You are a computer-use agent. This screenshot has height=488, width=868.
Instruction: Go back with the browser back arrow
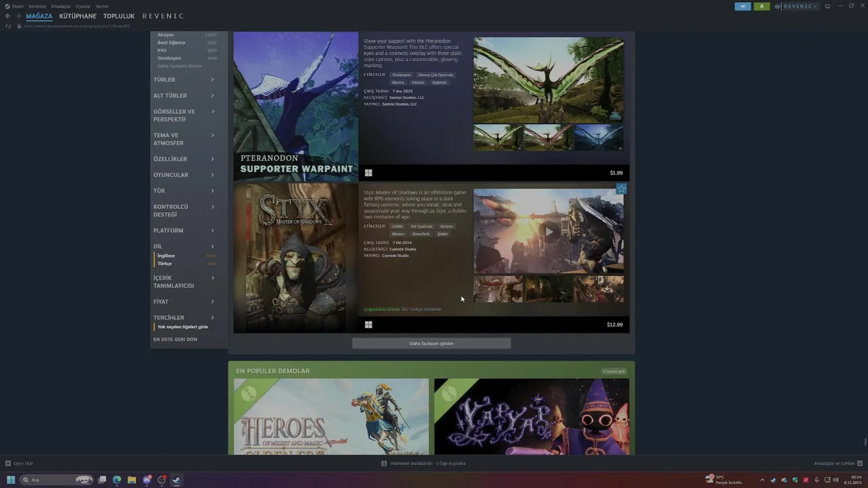(x=8, y=16)
